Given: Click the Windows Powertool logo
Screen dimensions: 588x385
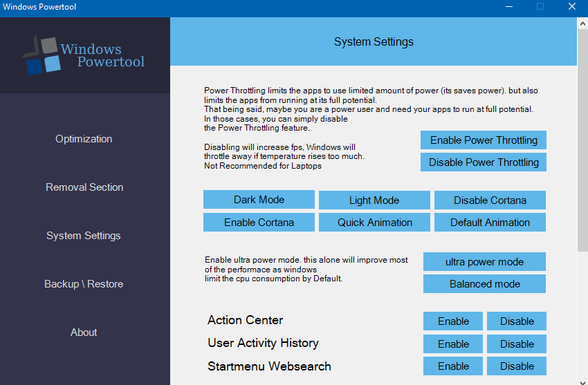Looking at the screenshot, I should (x=84, y=55).
